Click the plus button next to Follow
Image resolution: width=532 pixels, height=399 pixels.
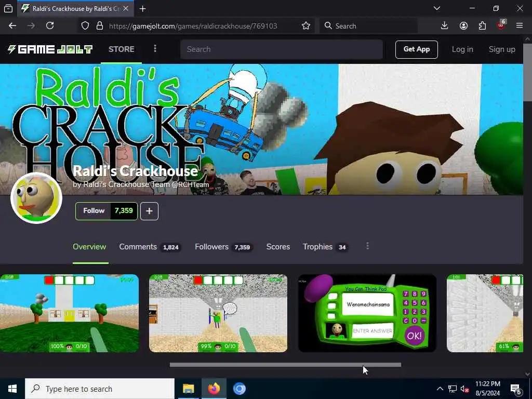(149, 211)
